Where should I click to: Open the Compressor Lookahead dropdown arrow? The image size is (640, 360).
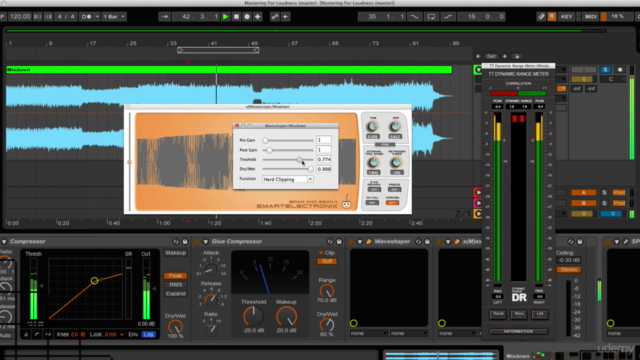click(122, 335)
